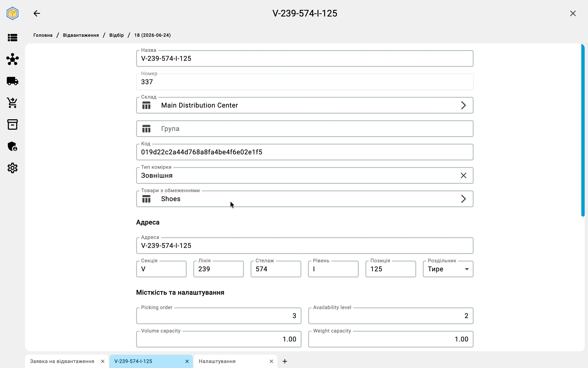Add a new tab with plus button
Image resolution: width=588 pixels, height=368 pixels.
(x=285, y=361)
